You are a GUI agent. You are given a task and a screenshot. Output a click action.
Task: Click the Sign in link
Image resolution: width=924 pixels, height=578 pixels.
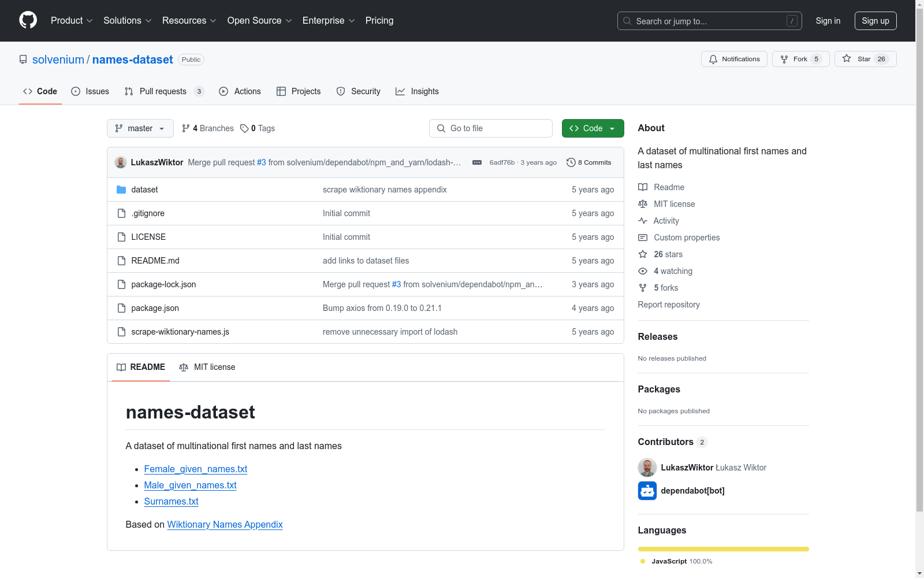828,21
